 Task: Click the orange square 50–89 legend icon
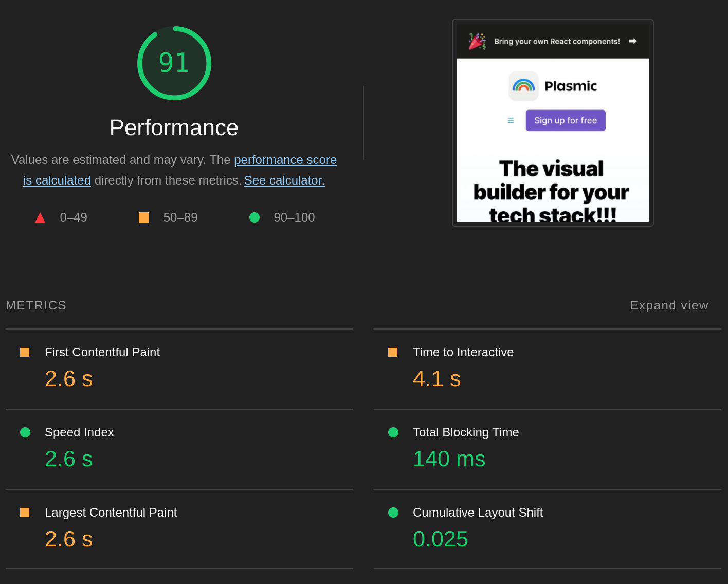(x=144, y=217)
